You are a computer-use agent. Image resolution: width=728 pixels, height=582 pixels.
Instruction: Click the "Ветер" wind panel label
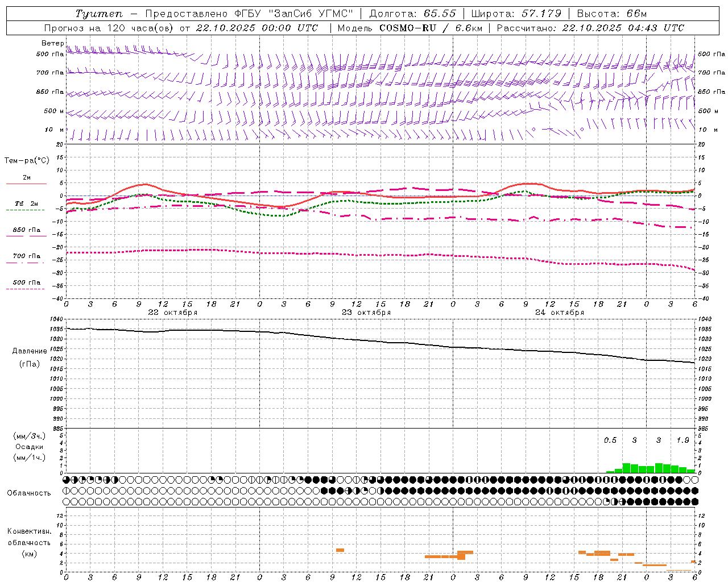pos(52,43)
